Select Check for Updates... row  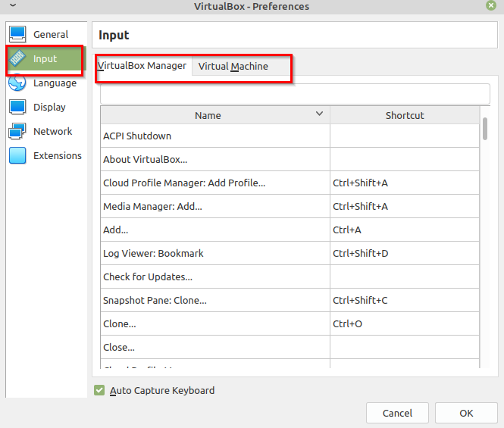[290, 276]
